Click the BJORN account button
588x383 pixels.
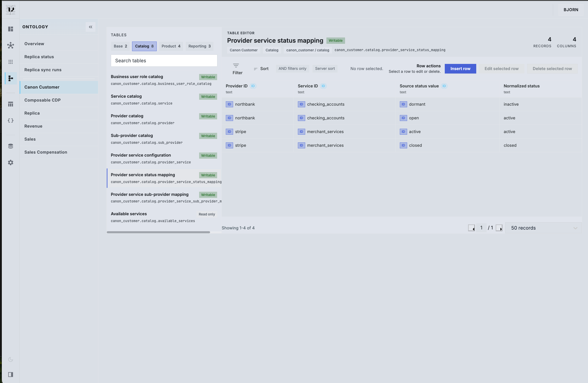point(570,10)
